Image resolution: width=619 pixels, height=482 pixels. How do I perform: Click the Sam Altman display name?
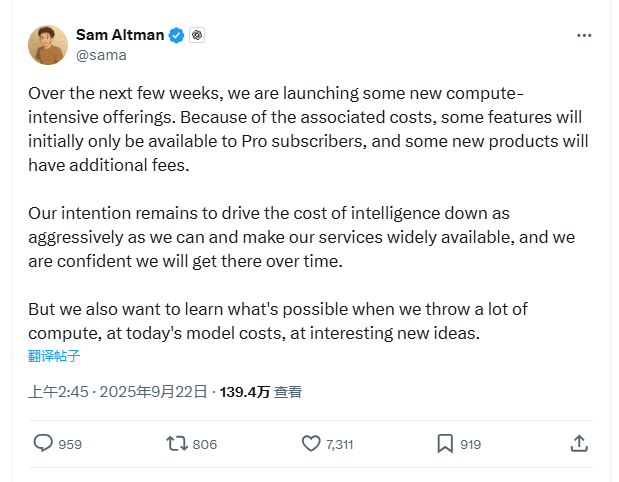tap(119, 35)
